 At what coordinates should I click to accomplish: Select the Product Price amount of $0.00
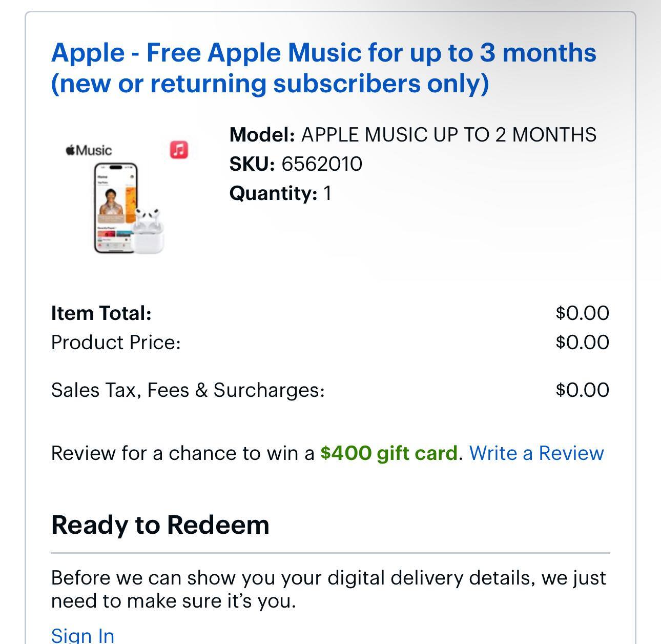point(582,341)
